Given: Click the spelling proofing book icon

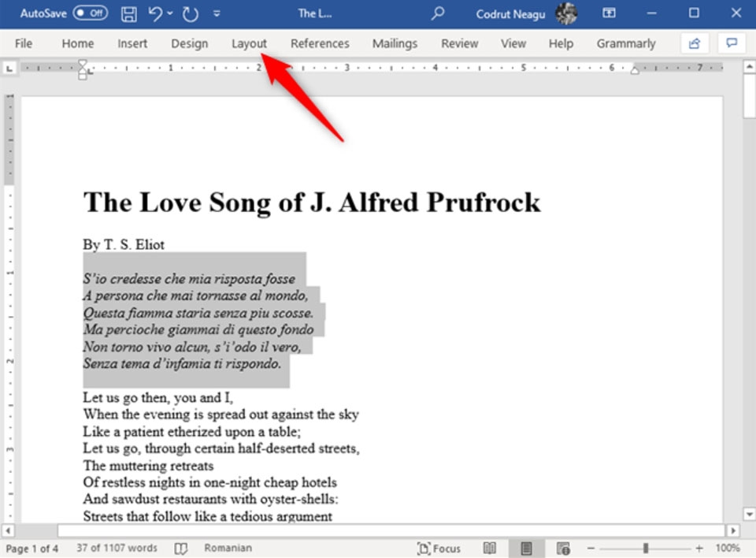Looking at the screenshot, I should pos(181,549).
